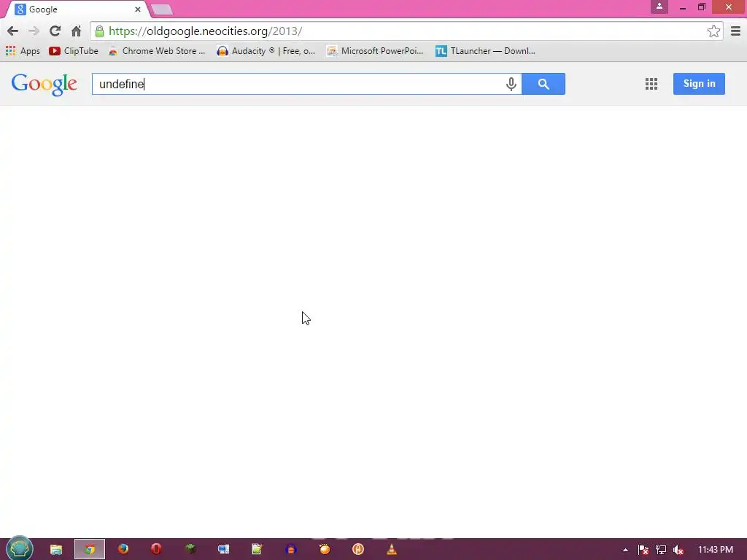Click the 11:43 PM clock

[x=716, y=550]
